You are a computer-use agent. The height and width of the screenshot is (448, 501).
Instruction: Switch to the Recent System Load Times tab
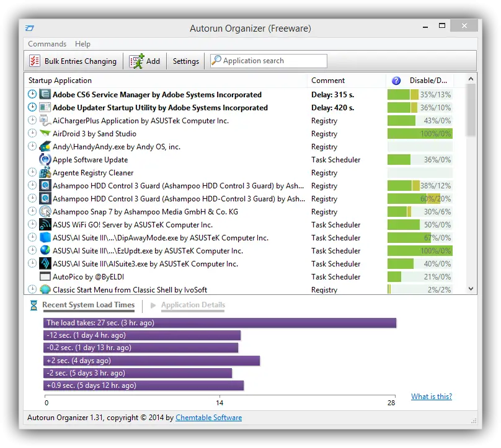pos(89,305)
